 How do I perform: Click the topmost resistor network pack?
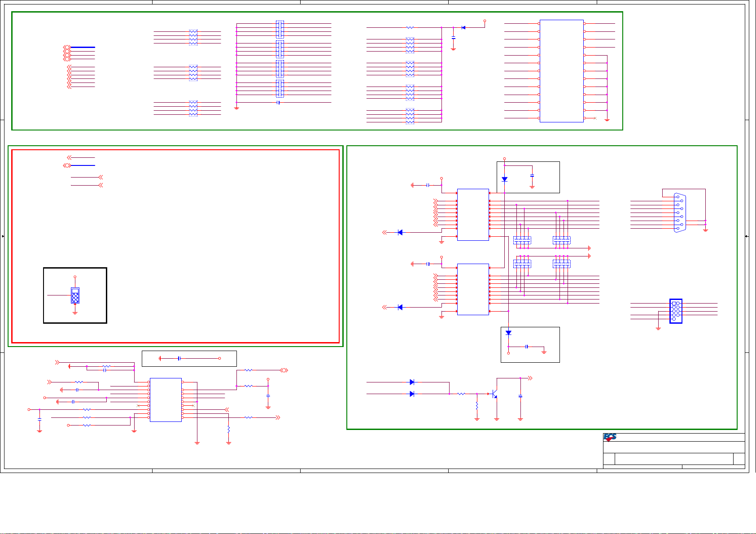193,37
